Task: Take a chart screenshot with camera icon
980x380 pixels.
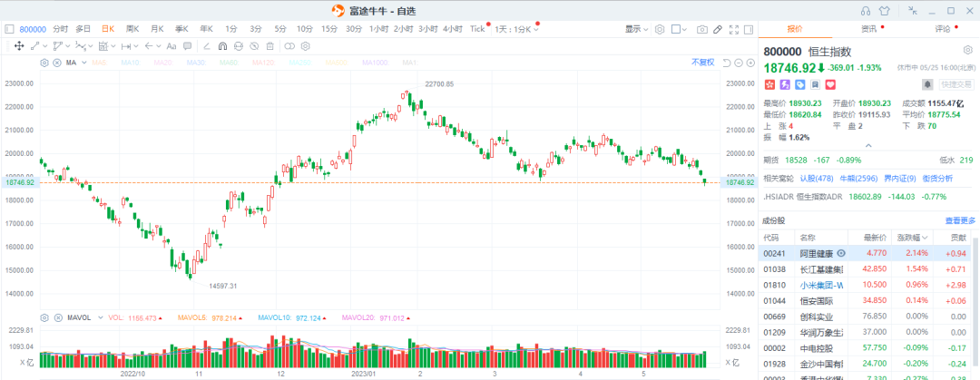Action: tap(702, 29)
